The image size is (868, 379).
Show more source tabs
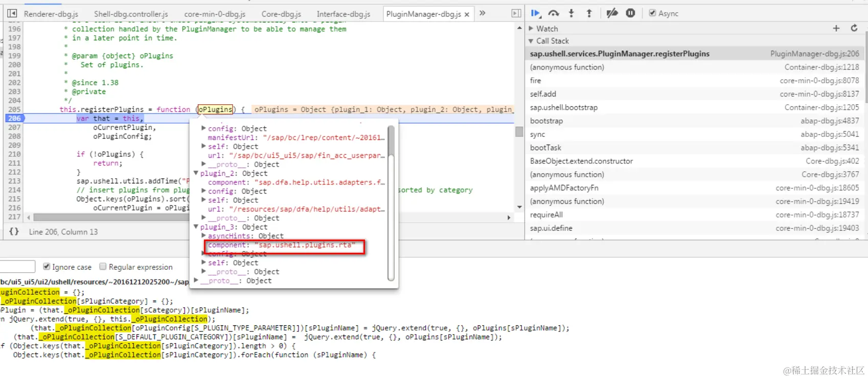482,13
